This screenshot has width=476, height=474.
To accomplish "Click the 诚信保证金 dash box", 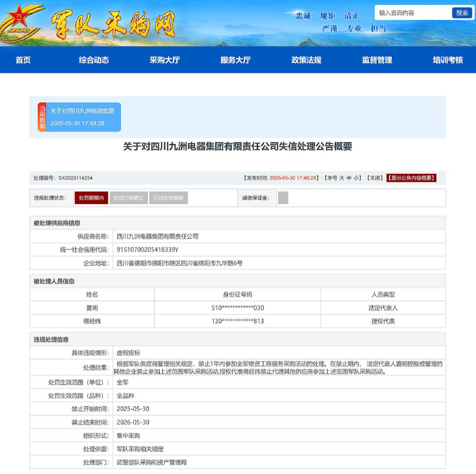I will (283, 198).
